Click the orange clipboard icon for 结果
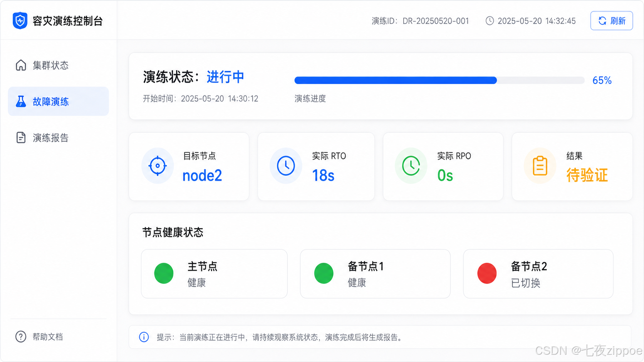Screen dimensions: 644x362 coord(540,166)
